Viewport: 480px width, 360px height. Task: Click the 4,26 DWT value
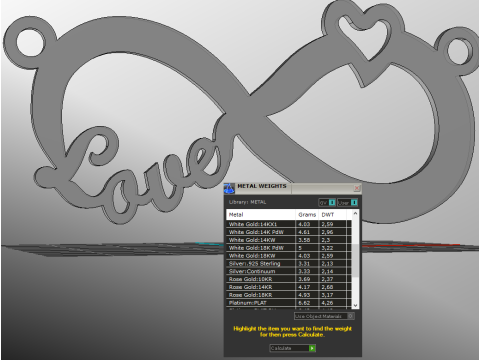pyautogui.click(x=327, y=303)
